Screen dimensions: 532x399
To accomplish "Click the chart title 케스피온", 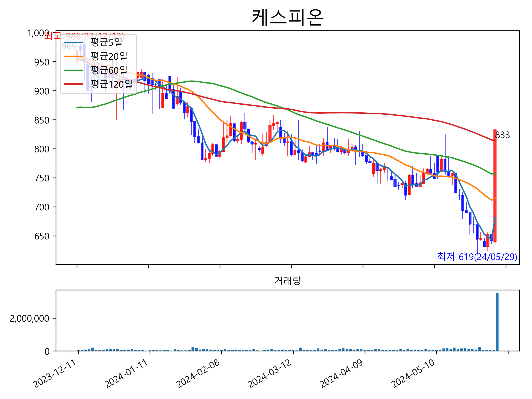I will pos(288,17).
